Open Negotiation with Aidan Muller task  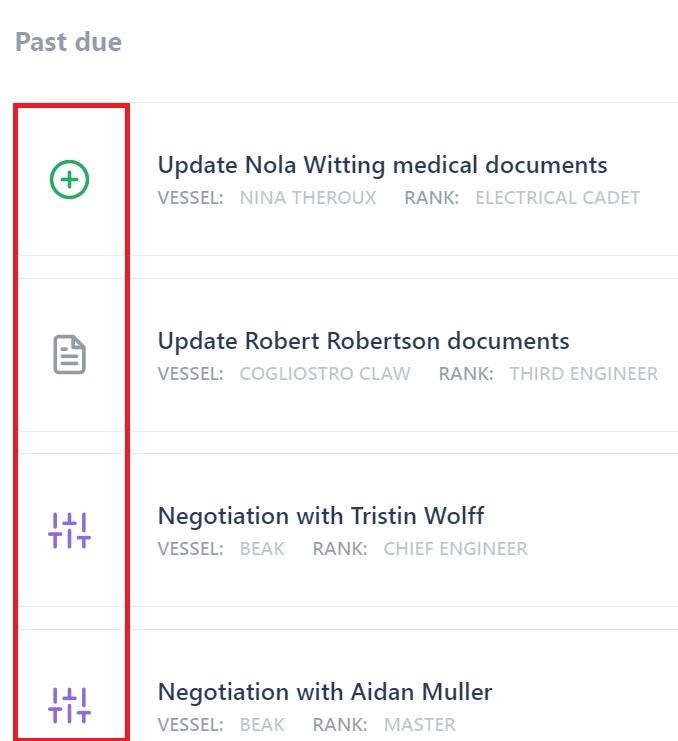pos(325,692)
